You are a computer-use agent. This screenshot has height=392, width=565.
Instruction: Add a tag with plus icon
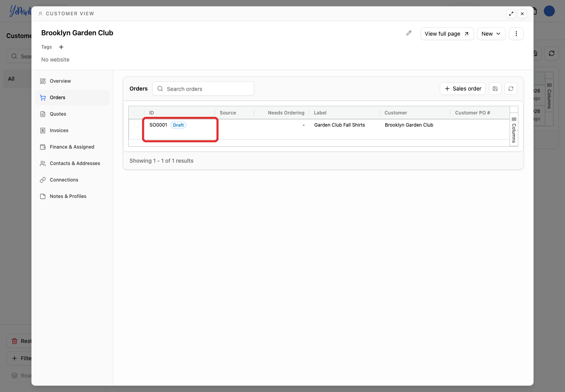click(61, 47)
